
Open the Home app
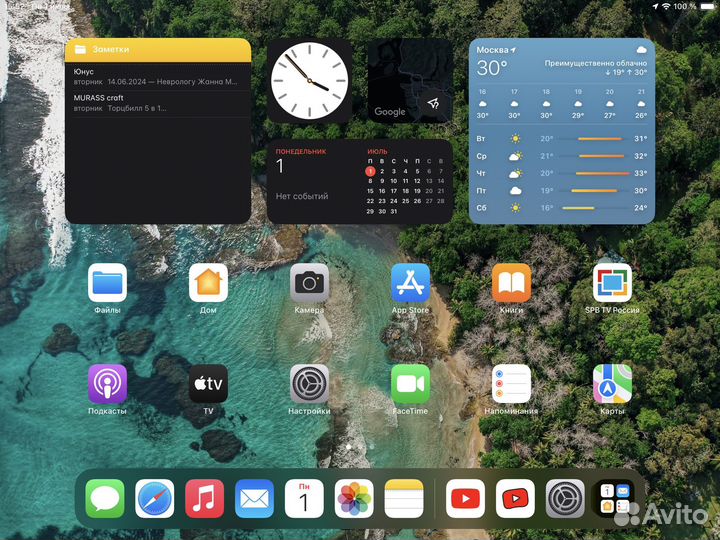tap(208, 283)
